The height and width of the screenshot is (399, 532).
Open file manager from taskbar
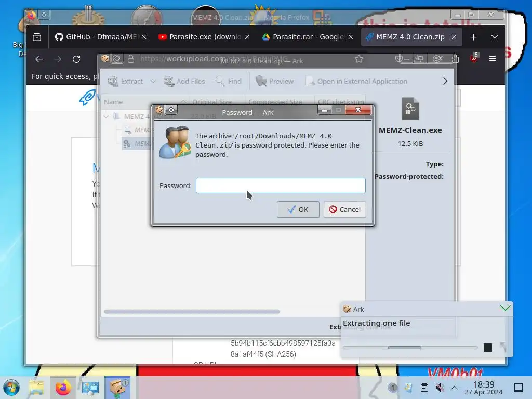(x=36, y=388)
